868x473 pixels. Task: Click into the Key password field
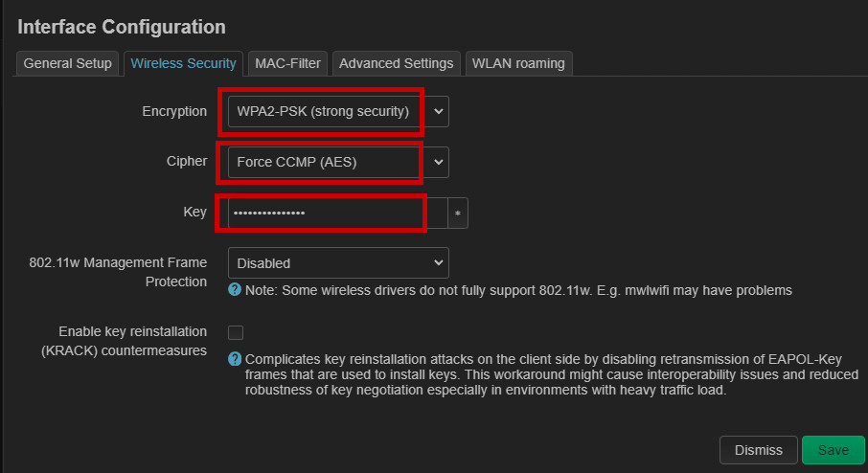(326, 213)
